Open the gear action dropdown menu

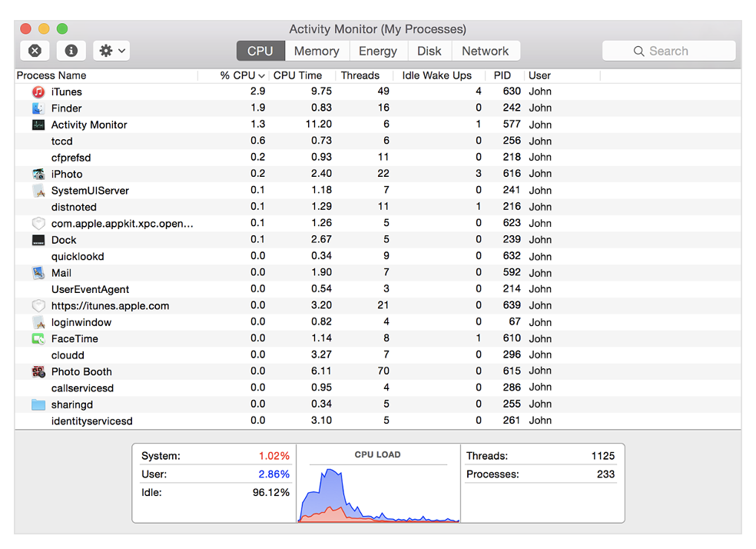coord(111,51)
